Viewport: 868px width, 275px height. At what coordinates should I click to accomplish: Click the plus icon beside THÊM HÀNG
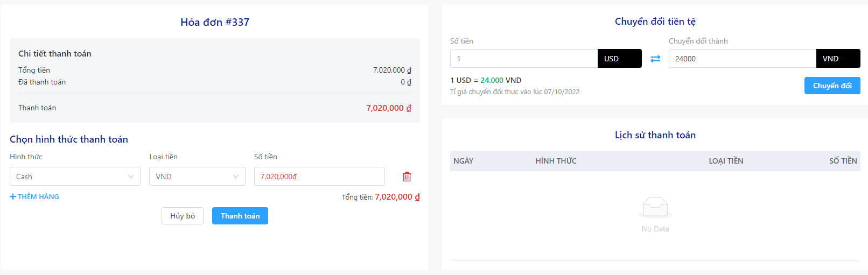[x=13, y=197]
